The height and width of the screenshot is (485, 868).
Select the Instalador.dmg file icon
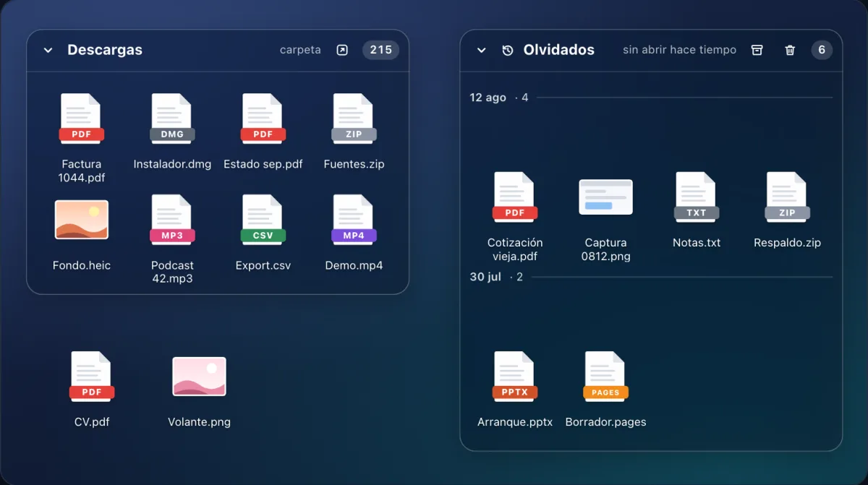pyautogui.click(x=172, y=119)
